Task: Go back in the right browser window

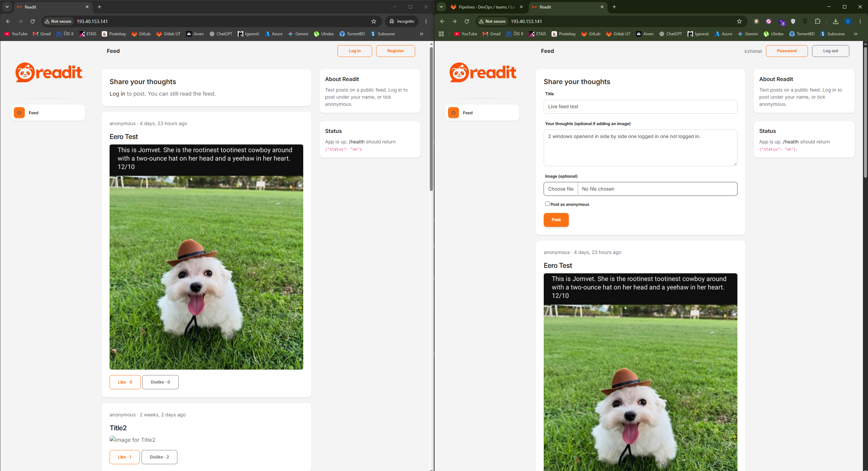Action: click(x=442, y=21)
